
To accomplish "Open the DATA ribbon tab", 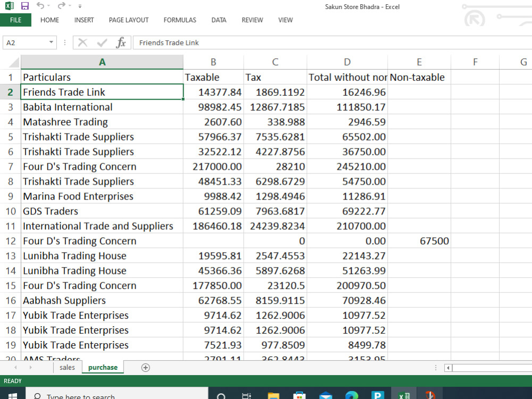I will tap(219, 20).
